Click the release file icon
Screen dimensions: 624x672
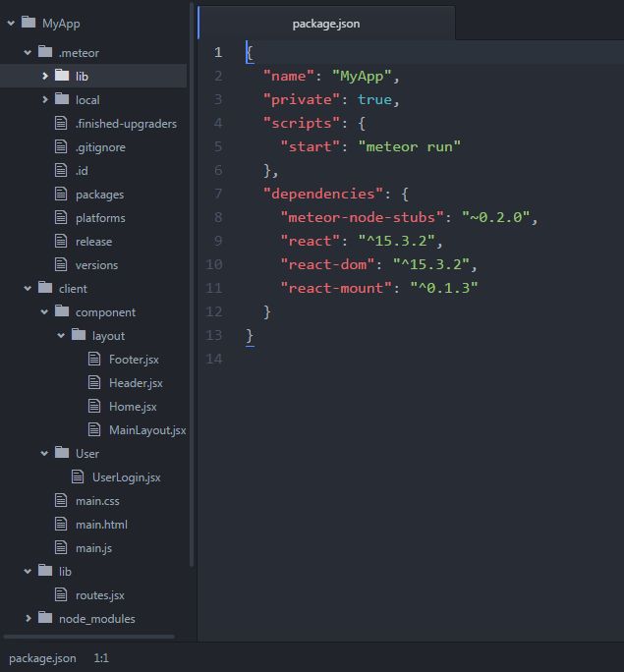pos(61,241)
